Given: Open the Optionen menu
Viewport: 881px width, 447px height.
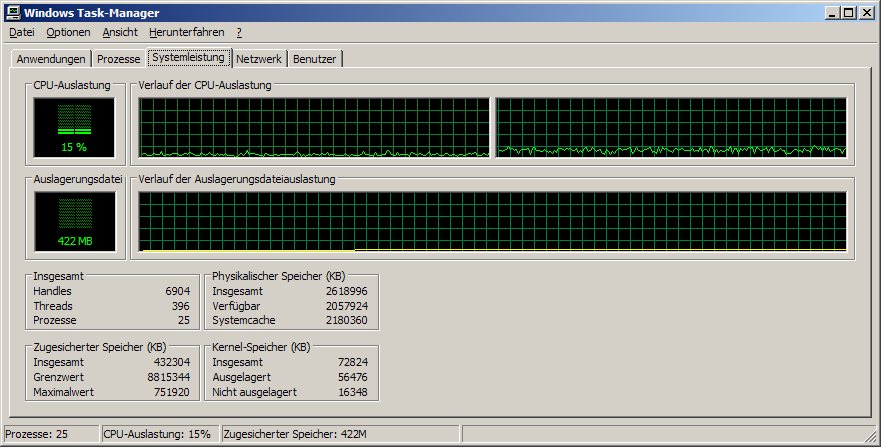Looking at the screenshot, I should pos(68,32).
